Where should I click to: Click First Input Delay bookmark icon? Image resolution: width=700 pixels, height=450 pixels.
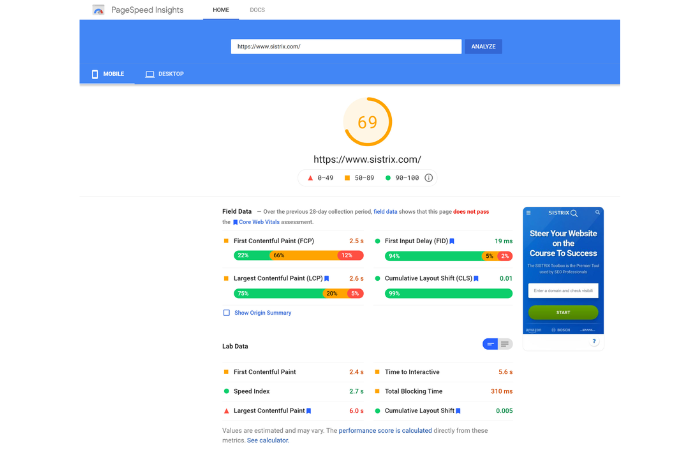(452, 241)
